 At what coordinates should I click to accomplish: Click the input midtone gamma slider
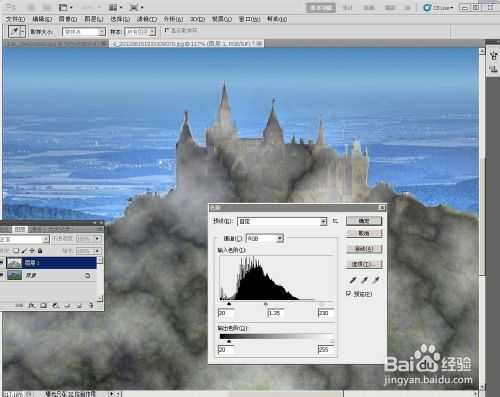click(x=266, y=304)
